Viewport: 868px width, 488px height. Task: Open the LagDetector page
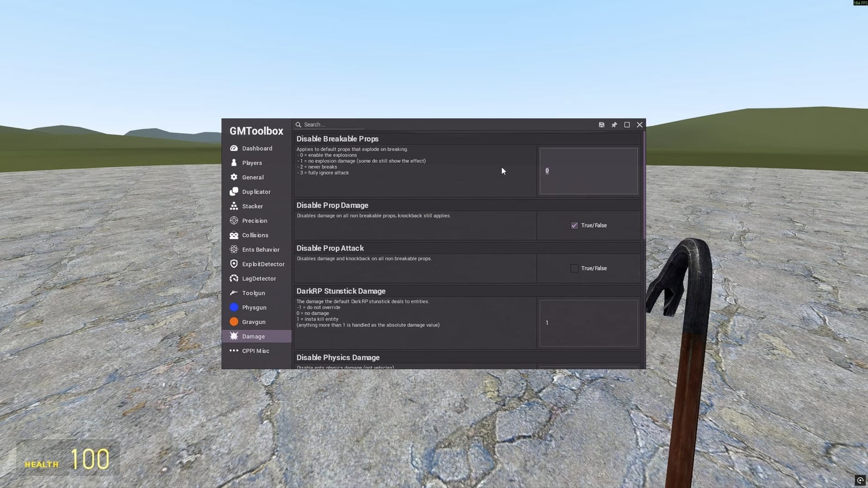(x=257, y=279)
